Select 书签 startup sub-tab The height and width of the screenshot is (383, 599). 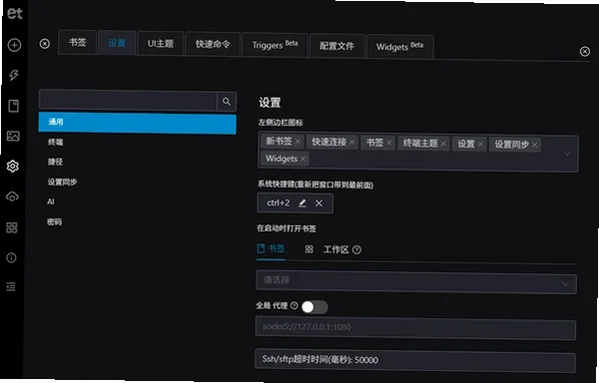point(271,249)
